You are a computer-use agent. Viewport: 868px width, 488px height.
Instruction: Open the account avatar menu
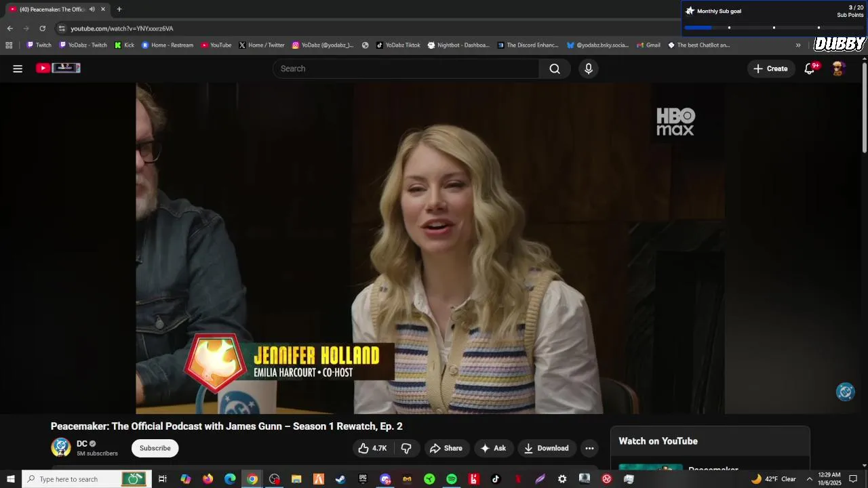click(x=838, y=68)
